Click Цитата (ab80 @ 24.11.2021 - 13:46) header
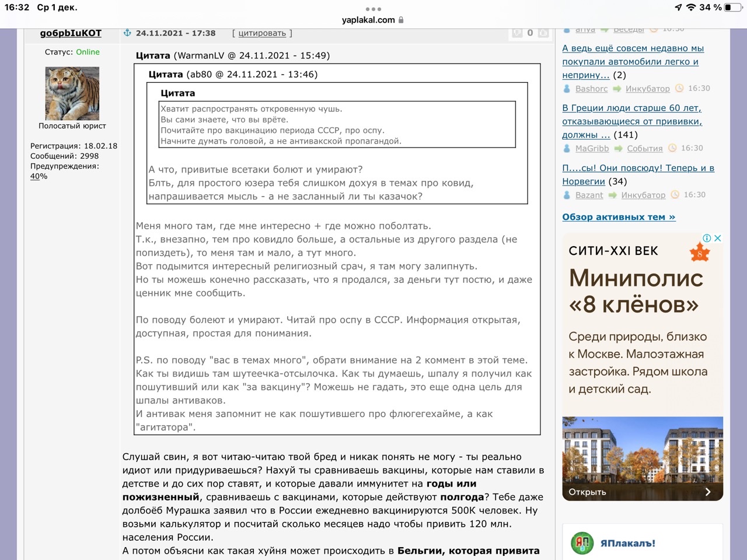The height and width of the screenshot is (560, 747). click(233, 74)
